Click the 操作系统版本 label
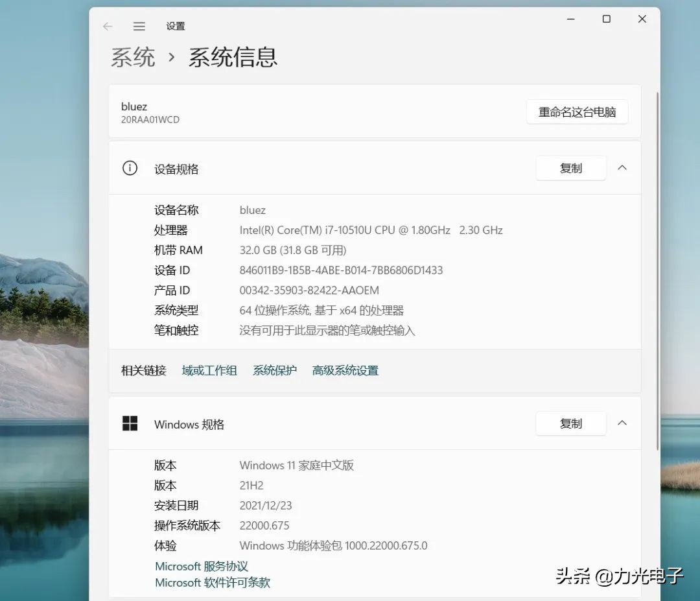700x601 pixels. tap(187, 526)
